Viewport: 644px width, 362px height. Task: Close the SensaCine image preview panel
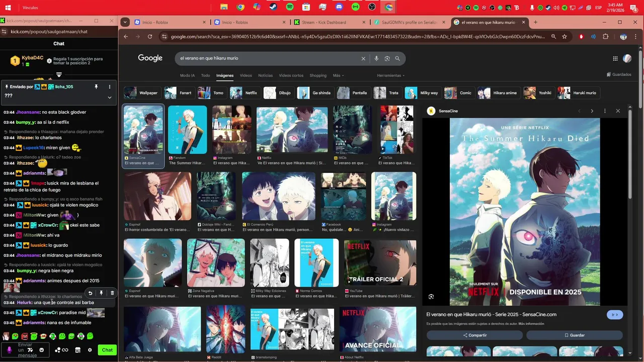click(618, 111)
